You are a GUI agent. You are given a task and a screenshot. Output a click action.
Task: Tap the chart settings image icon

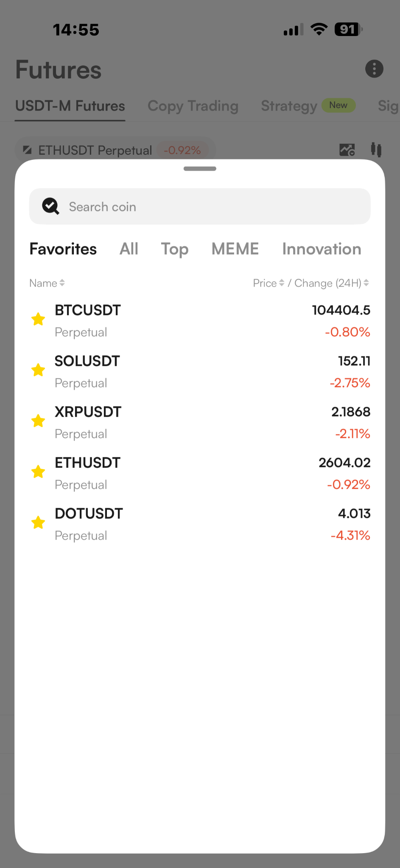[347, 150]
